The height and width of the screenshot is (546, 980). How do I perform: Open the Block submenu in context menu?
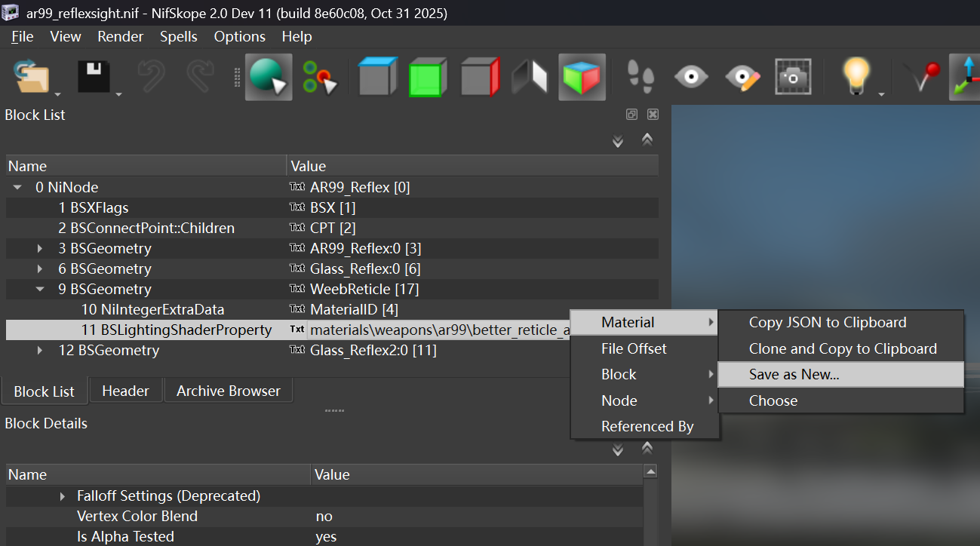(x=645, y=375)
